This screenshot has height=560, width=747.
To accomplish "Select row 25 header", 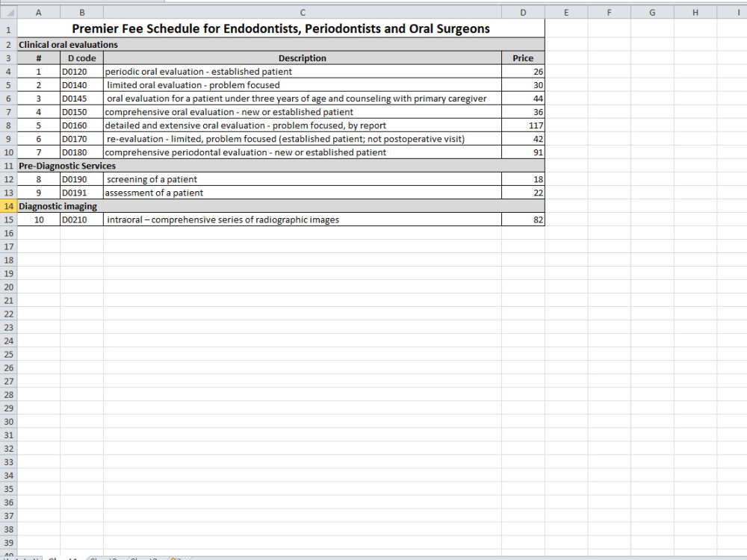I will [x=8, y=354].
